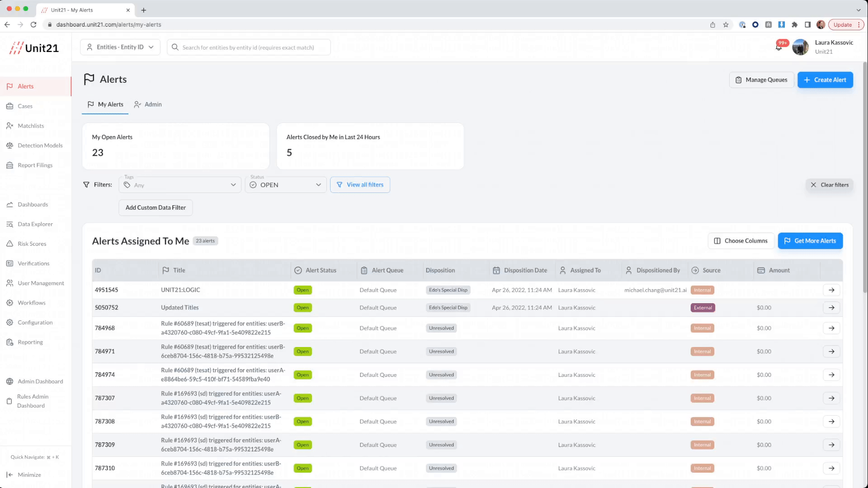Click Get More Alerts button
Screen dimensions: 868x488
pos(810,241)
